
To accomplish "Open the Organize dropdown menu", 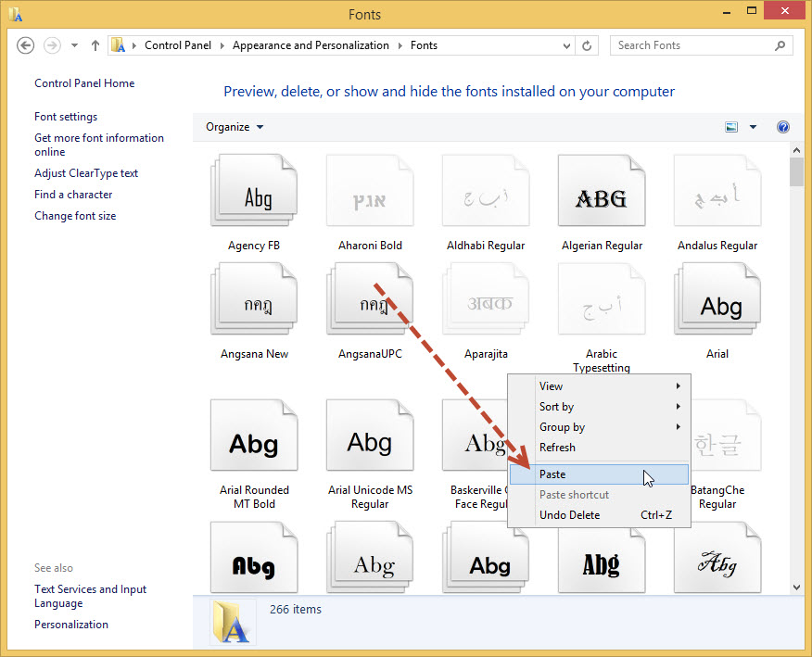I will point(235,127).
